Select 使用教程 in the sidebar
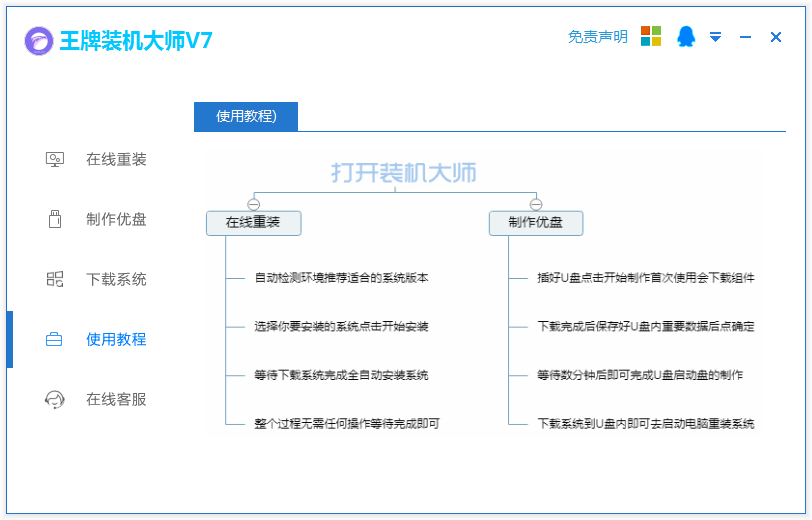Image resolution: width=812 pixels, height=520 pixels. [116, 339]
